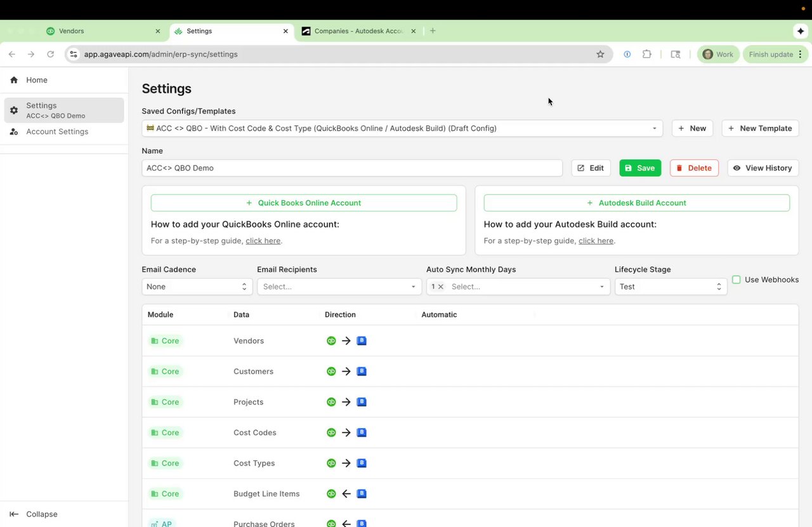
Task: Switch to the Companies - Autodesk tab
Action: (x=358, y=31)
